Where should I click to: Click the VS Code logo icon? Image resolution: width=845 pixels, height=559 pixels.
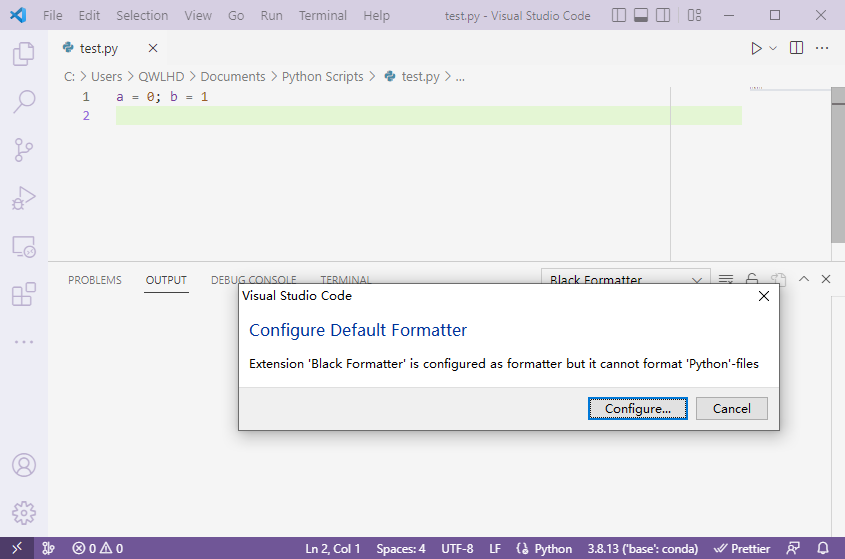point(18,15)
